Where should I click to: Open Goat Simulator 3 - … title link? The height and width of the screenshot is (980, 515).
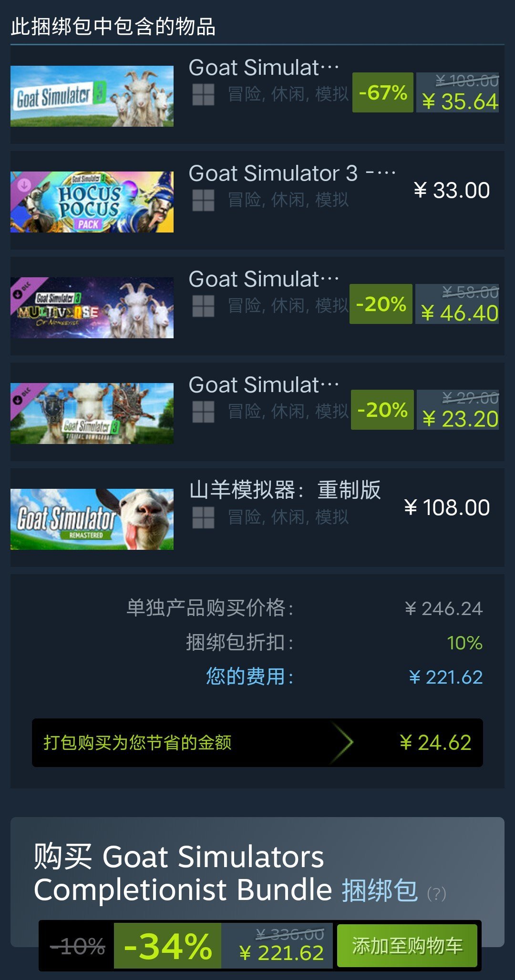[292, 173]
